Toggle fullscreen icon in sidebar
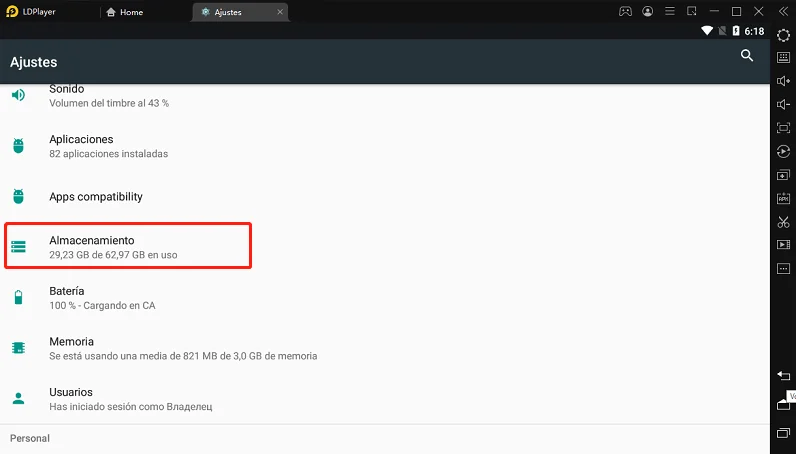The width and height of the screenshot is (796, 454). tap(783, 128)
